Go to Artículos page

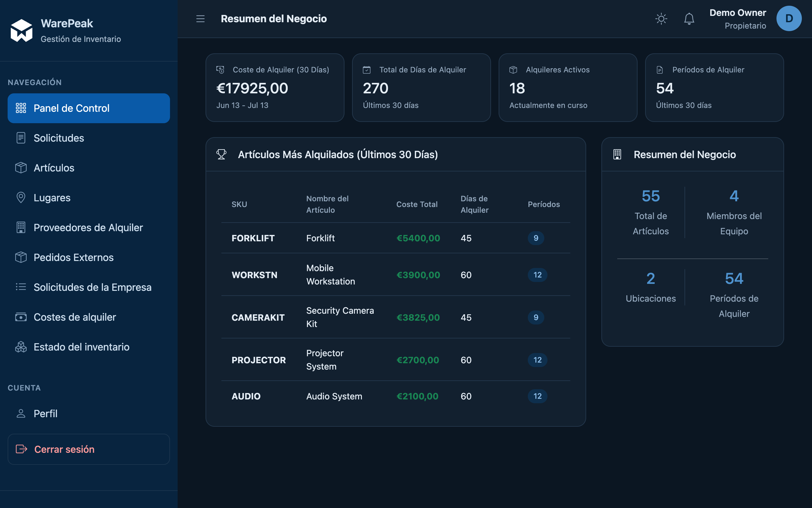point(88,168)
